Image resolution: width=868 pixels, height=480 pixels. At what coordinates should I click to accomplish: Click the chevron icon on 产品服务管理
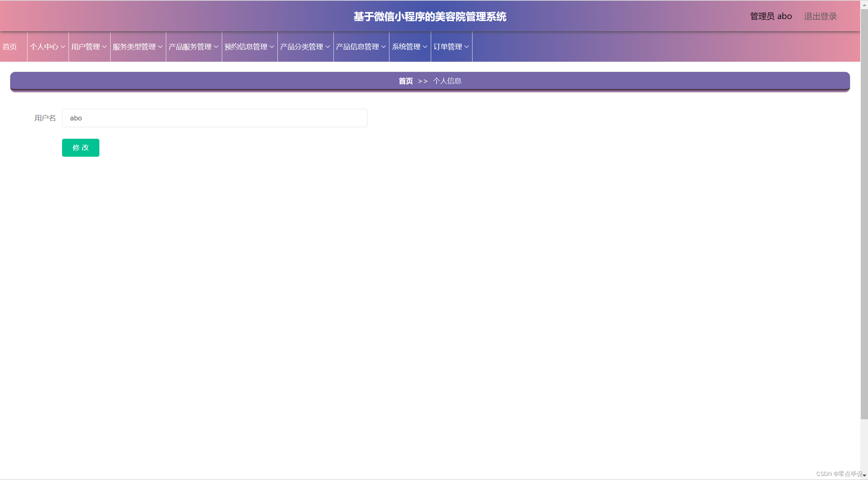[x=216, y=47]
